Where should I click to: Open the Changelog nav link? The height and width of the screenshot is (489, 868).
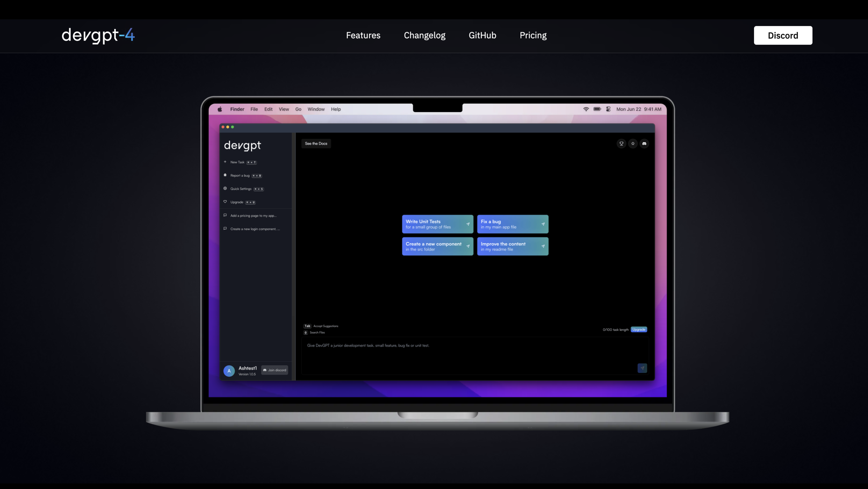point(425,36)
